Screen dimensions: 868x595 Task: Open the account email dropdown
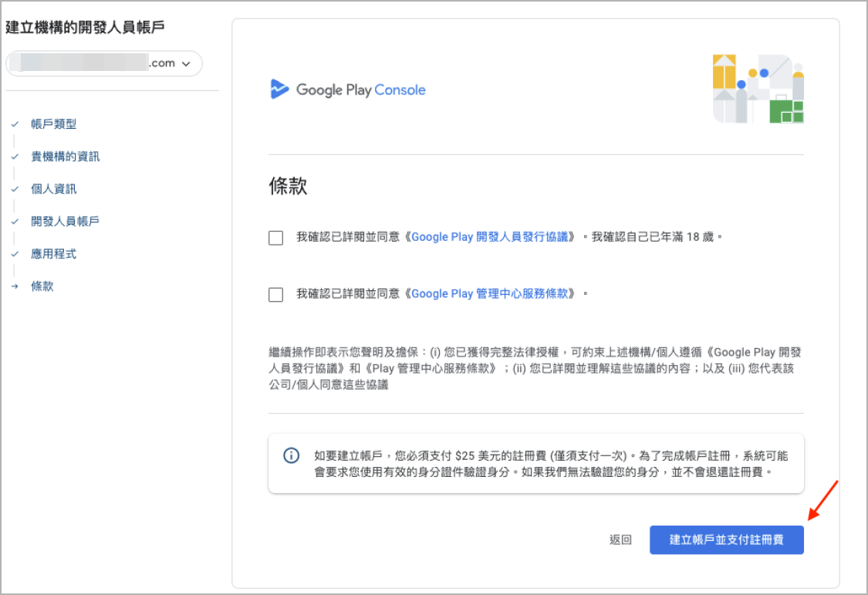[104, 63]
